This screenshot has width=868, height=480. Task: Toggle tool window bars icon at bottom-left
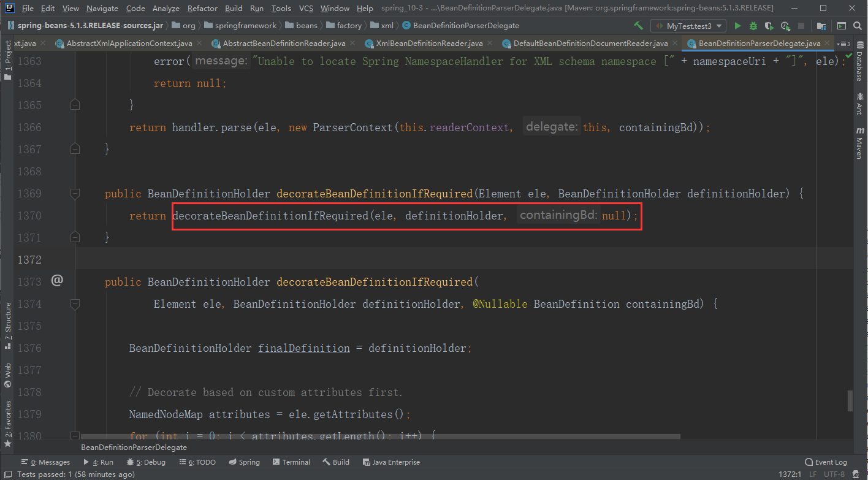(x=7, y=474)
